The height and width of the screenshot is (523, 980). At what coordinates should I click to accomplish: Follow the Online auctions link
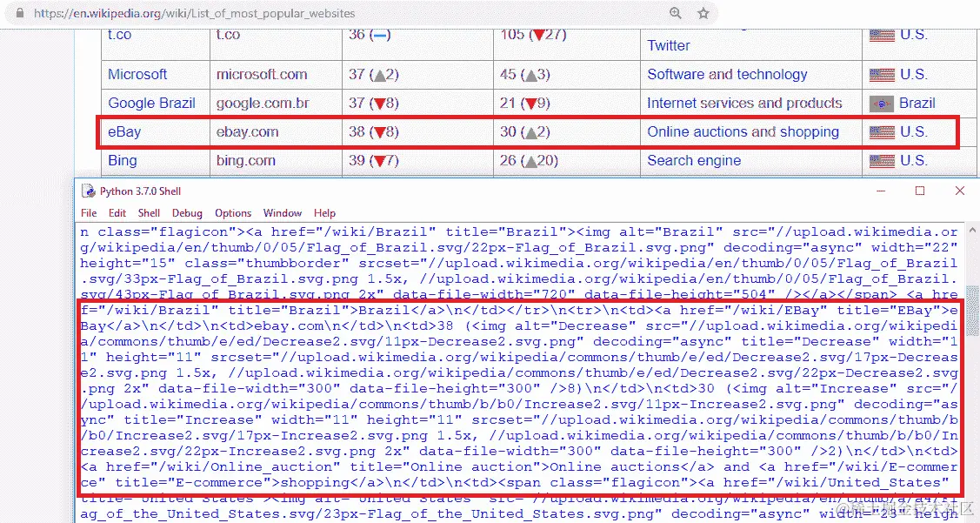click(x=697, y=132)
